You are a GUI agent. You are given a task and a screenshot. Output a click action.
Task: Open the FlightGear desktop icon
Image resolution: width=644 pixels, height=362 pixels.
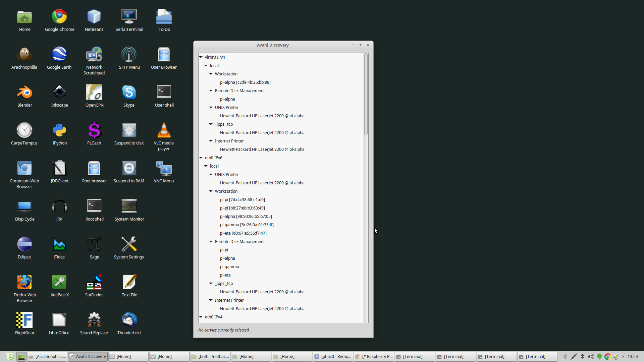click(x=24, y=320)
